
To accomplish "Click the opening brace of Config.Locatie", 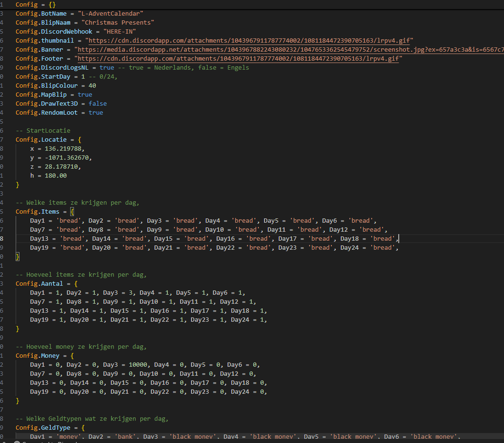I will (79, 139).
